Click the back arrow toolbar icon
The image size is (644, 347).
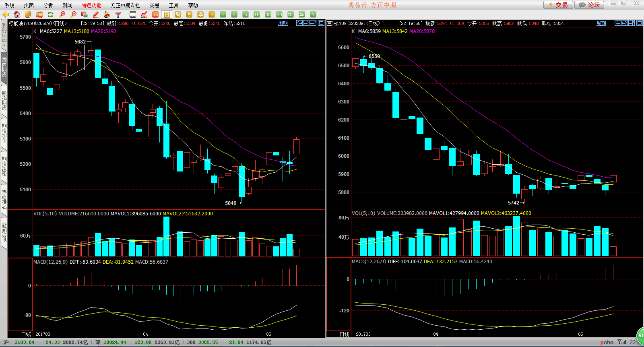[6, 14]
